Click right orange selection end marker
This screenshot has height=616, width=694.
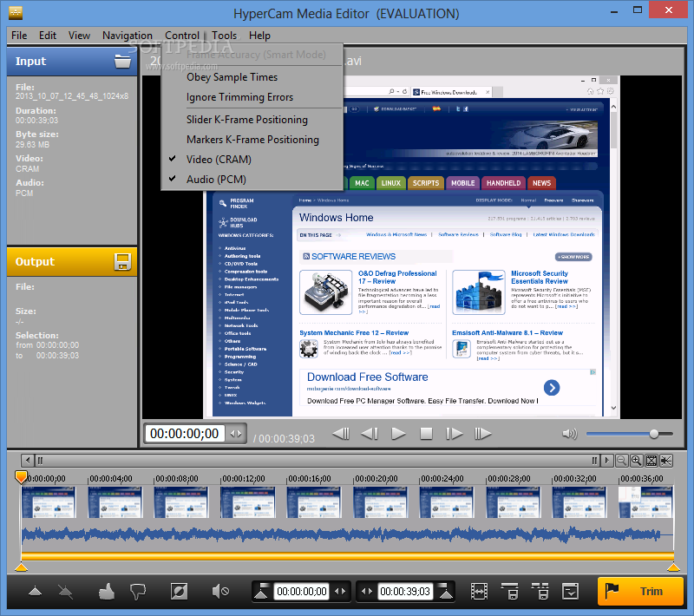point(674,567)
